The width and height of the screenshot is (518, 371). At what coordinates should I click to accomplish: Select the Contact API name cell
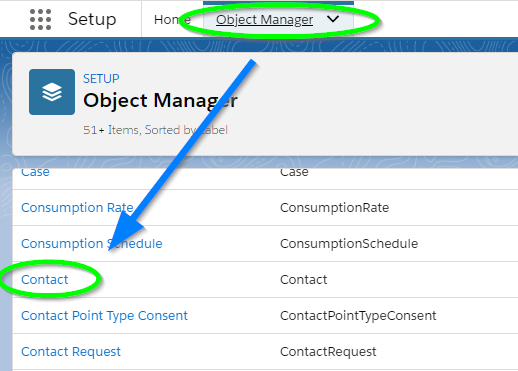pos(304,280)
